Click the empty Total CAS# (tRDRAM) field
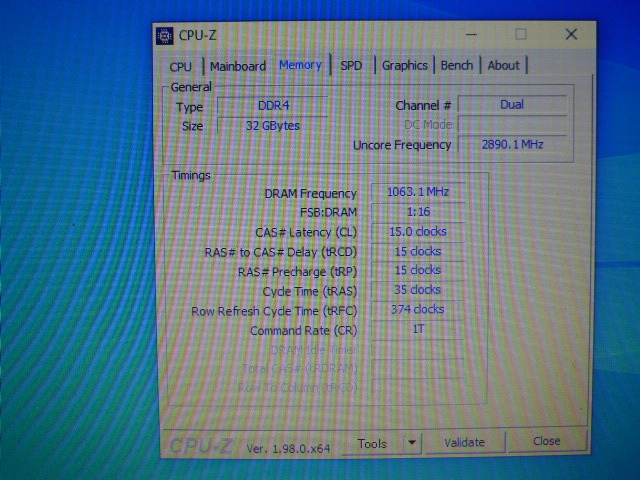Image resolution: width=640 pixels, height=480 pixels. pos(418,368)
